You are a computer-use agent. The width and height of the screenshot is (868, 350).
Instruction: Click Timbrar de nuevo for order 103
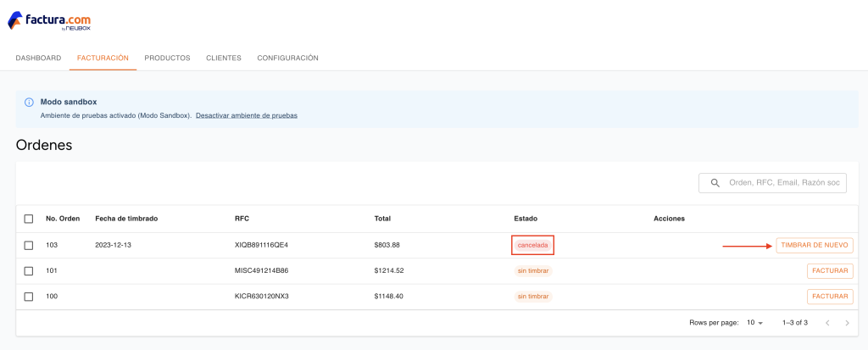point(815,245)
